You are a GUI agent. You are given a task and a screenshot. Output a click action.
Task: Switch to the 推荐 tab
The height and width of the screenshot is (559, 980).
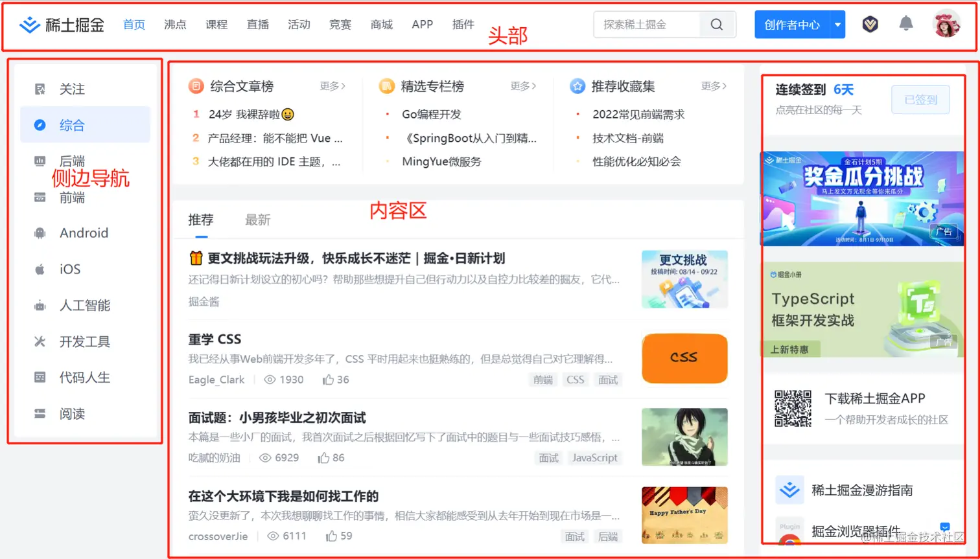(201, 220)
